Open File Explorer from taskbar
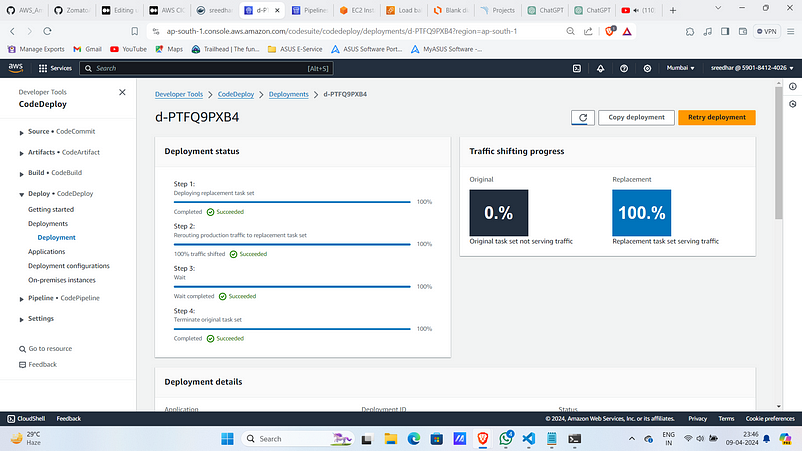Viewport: 802px width, 451px height. pyautogui.click(x=391, y=439)
